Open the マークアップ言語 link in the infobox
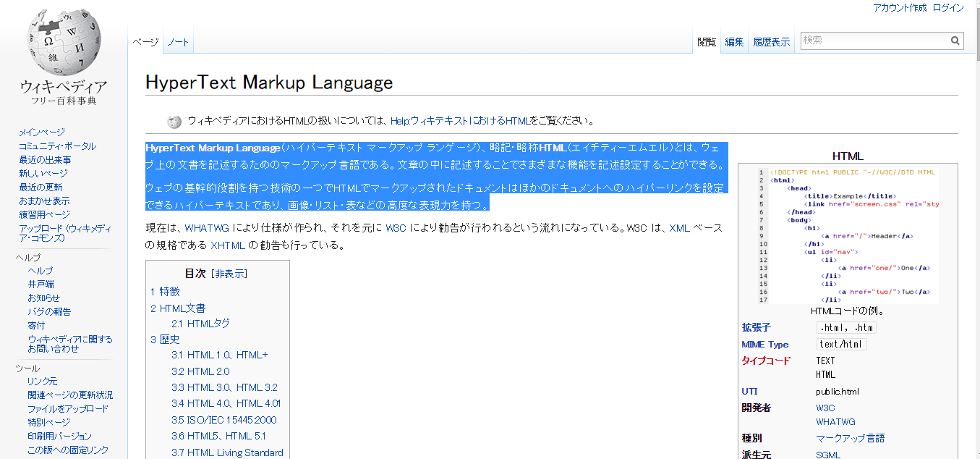Viewport: 980px width, 459px height. tap(851, 438)
